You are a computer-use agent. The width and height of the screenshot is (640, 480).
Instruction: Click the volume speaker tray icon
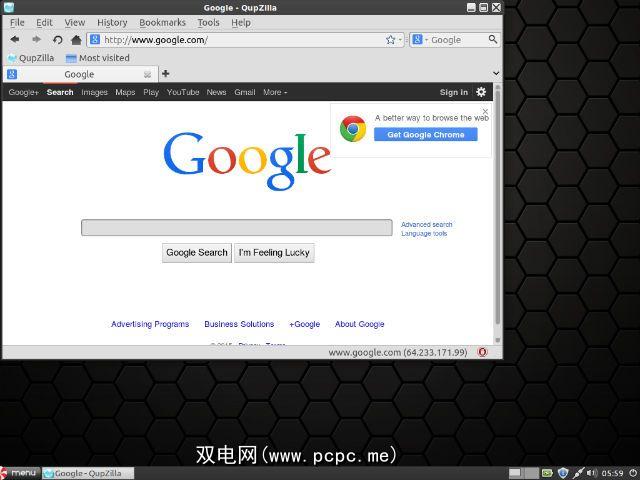[591, 473]
